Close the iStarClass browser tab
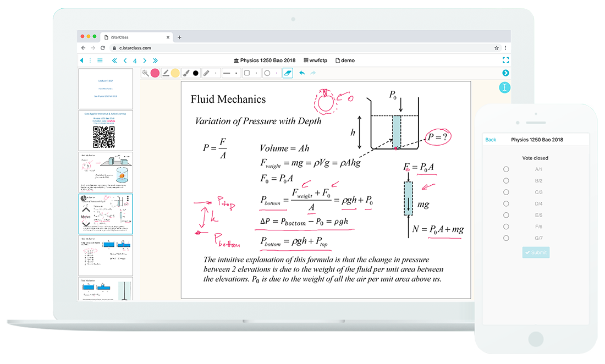Screen dimensions: 605x364 click(x=168, y=37)
